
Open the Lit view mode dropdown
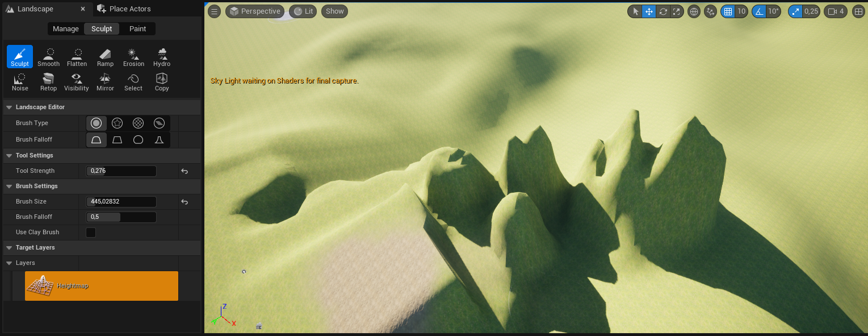pos(303,11)
